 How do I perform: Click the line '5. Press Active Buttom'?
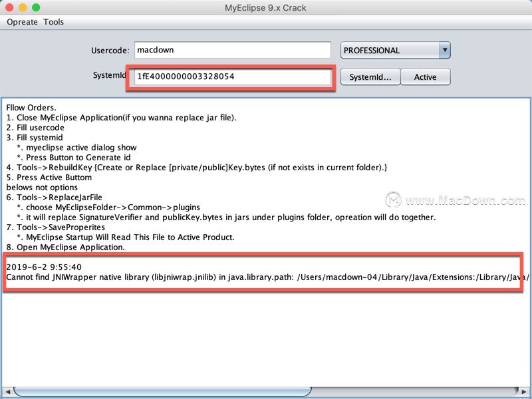49,178
